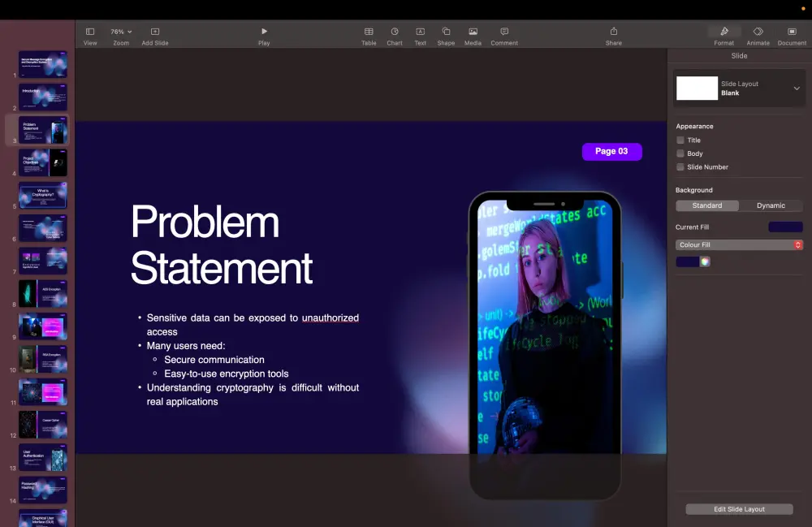
Task: Click the Edit Slide Layout button
Action: pyautogui.click(x=739, y=509)
